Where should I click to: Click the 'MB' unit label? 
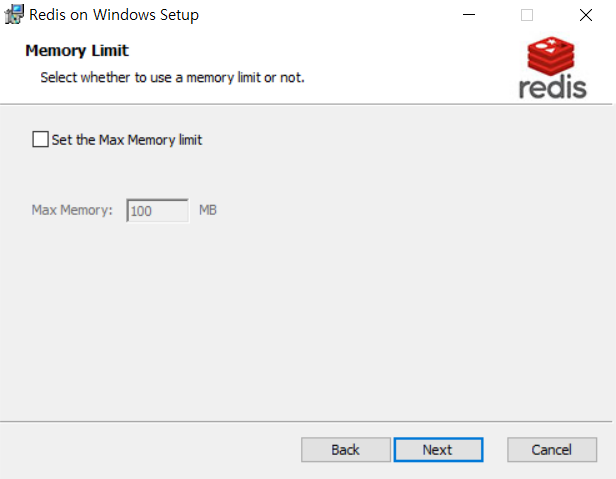(x=208, y=210)
